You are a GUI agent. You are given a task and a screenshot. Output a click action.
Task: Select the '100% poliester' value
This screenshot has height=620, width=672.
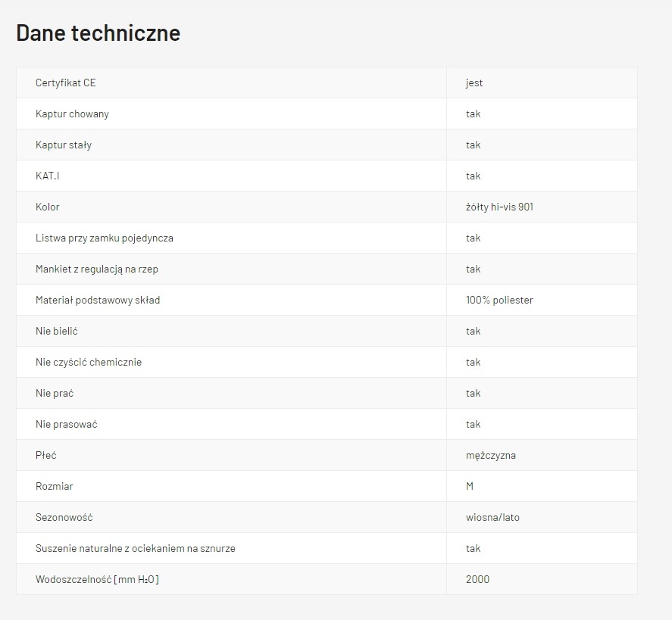(x=499, y=300)
